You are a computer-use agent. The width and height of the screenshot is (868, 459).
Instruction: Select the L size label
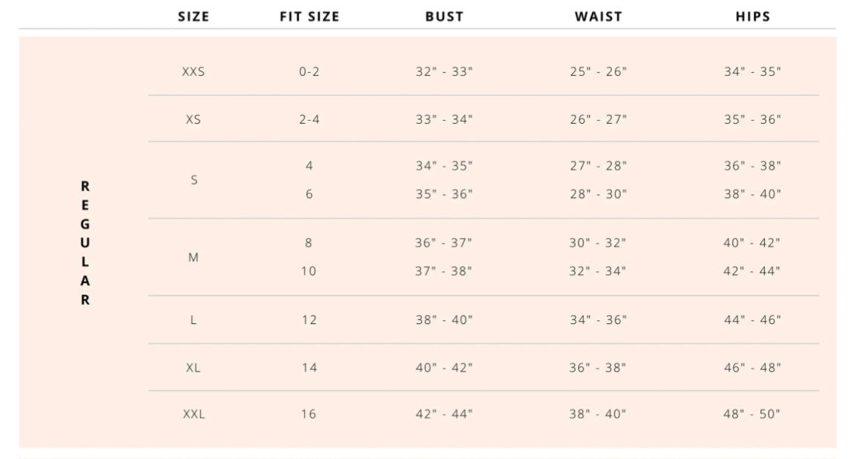point(194,320)
